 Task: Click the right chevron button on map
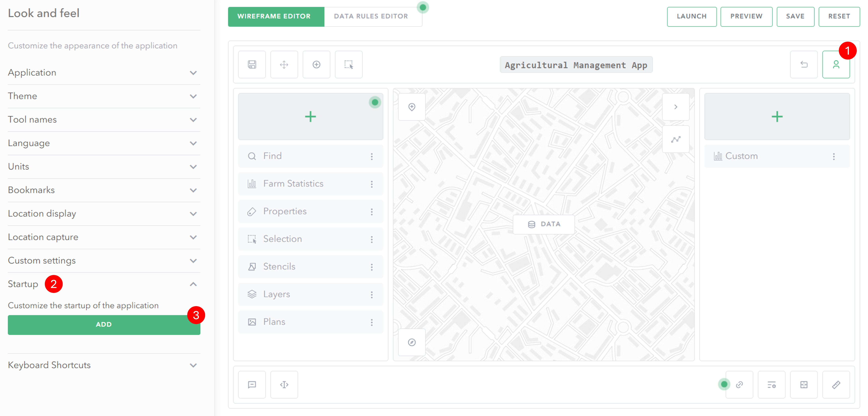pos(676,107)
